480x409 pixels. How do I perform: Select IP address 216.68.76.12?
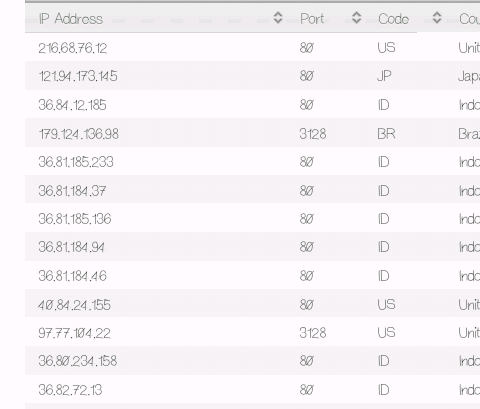(x=73, y=48)
